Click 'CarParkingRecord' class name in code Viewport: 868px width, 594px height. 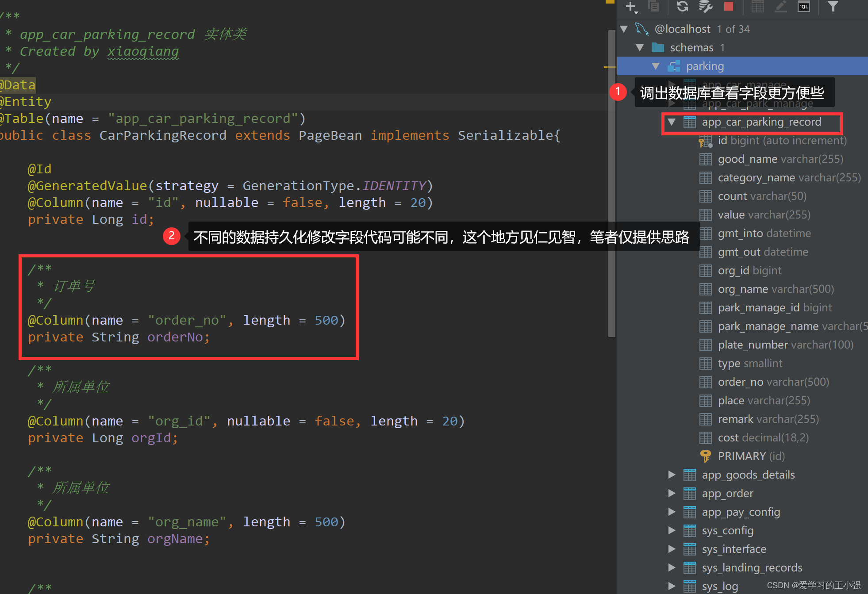[163, 135]
